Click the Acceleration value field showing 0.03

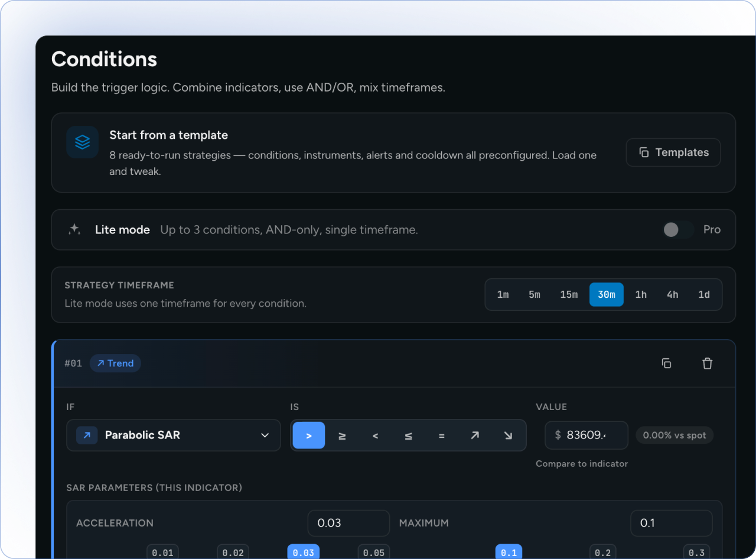pos(348,523)
